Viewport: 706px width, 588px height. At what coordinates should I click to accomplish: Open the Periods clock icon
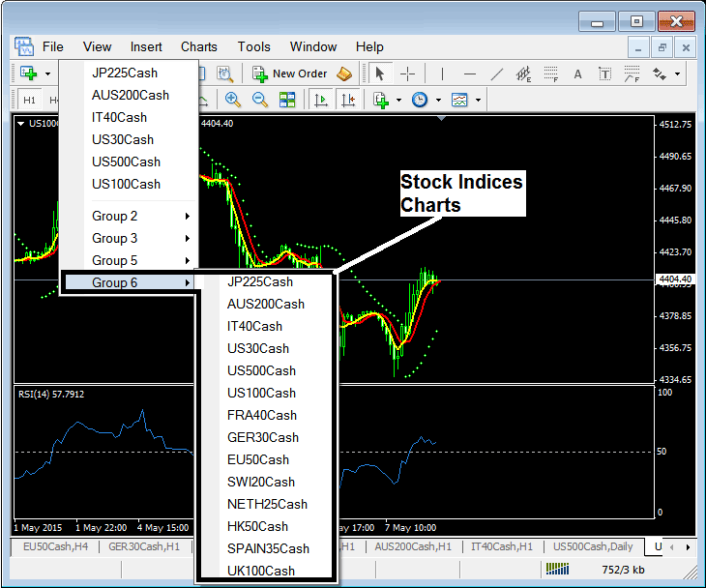[x=420, y=100]
